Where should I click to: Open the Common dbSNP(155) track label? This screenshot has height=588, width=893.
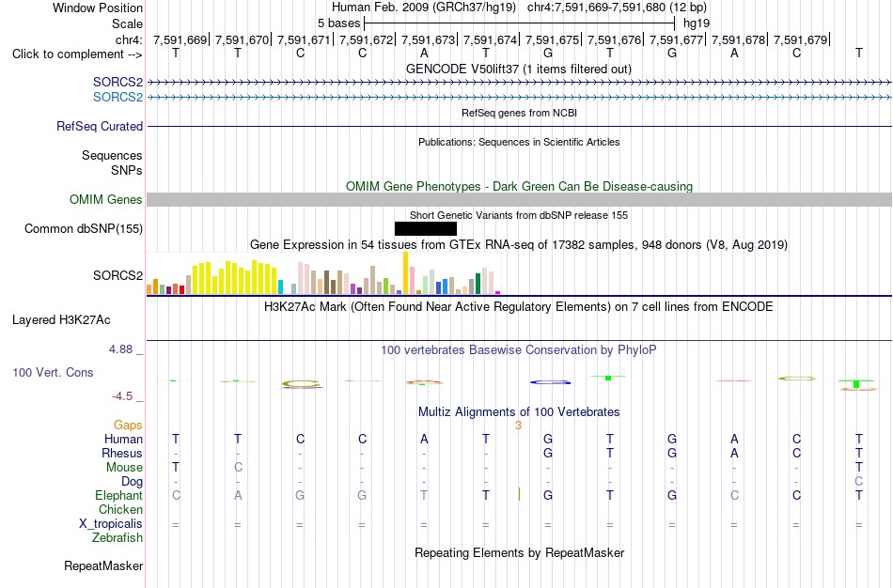point(84,229)
